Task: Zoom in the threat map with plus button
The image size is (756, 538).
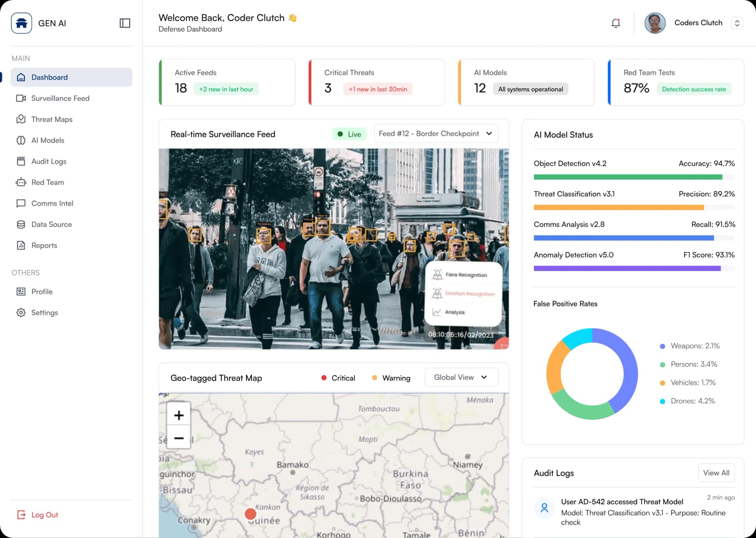Action: (179, 415)
